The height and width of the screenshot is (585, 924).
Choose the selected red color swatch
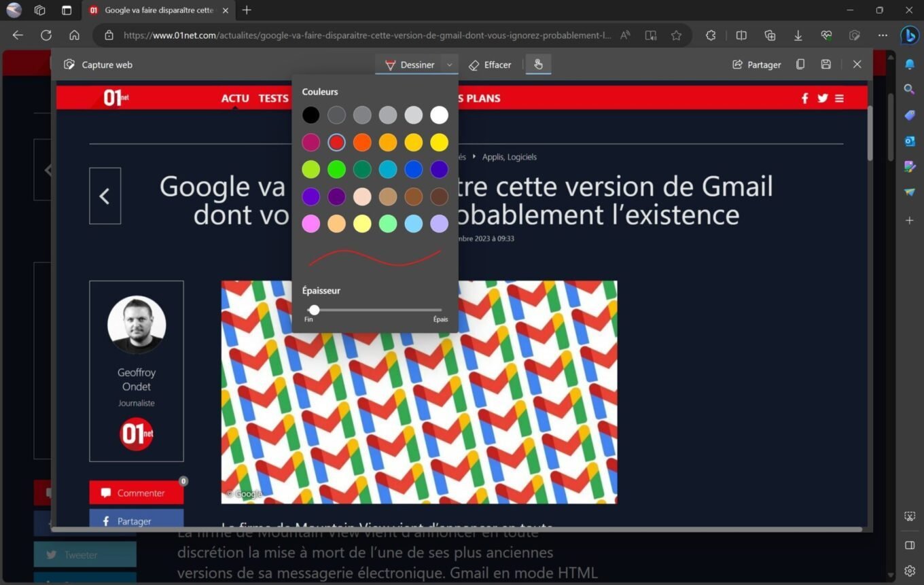[336, 142]
